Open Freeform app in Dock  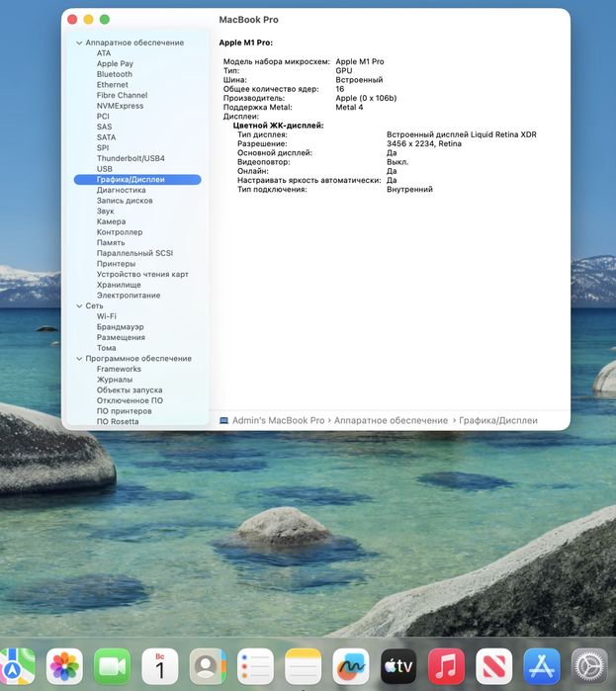351,666
